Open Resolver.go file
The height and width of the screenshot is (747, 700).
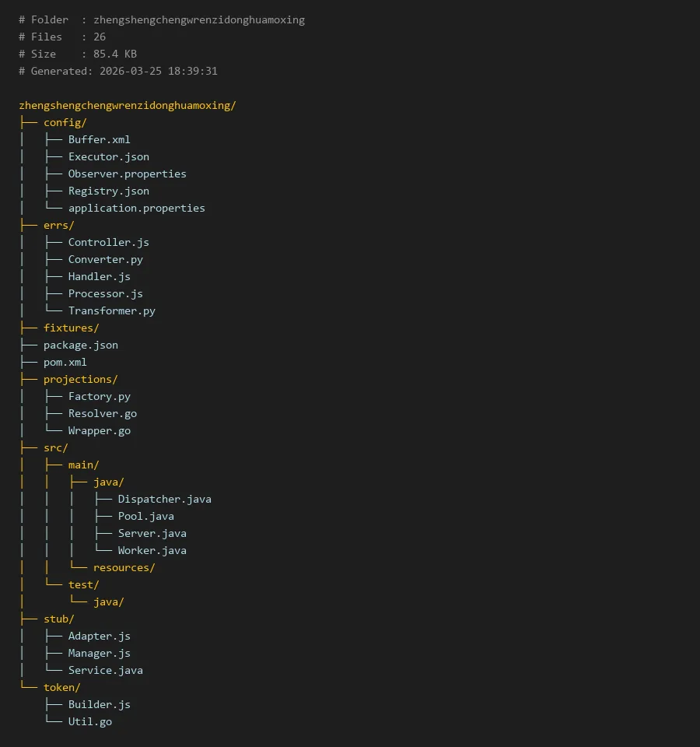[102, 413]
